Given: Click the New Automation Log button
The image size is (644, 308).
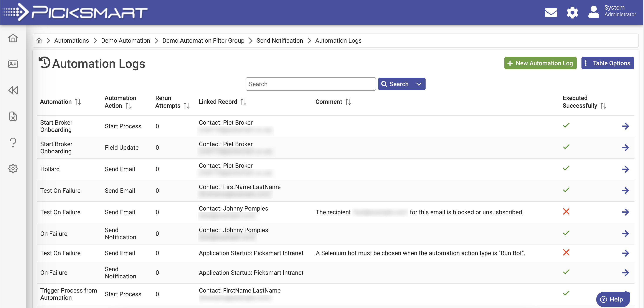Looking at the screenshot, I should point(540,63).
